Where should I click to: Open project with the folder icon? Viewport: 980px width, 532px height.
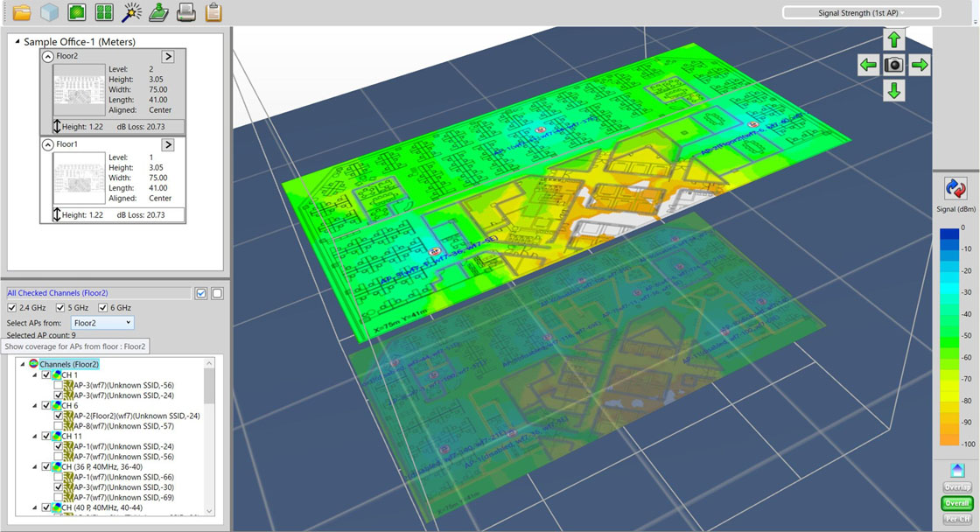(22, 12)
